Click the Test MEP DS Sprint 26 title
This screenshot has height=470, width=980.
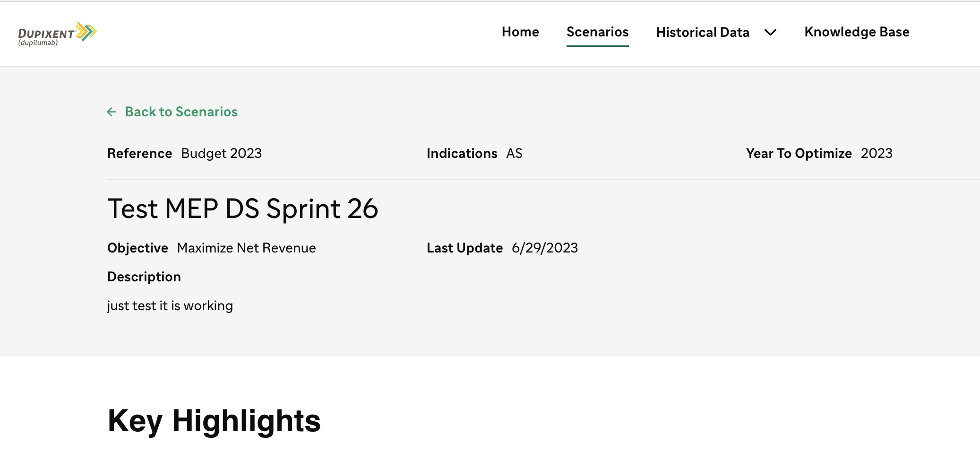click(243, 209)
